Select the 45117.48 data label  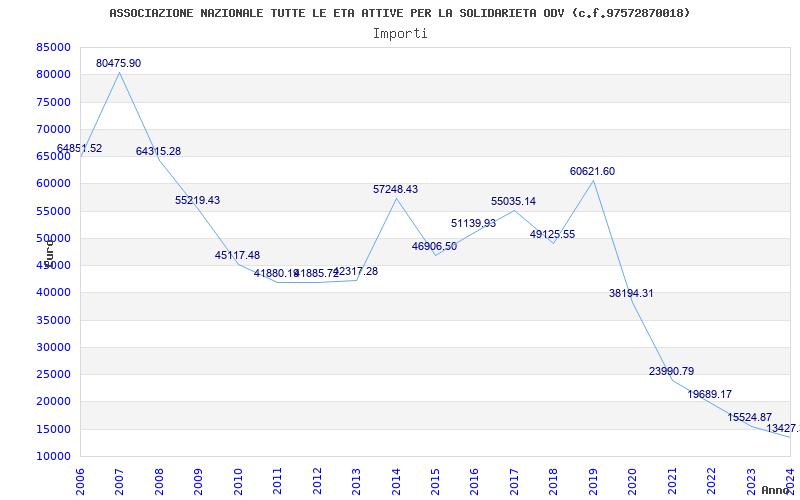pos(237,256)
